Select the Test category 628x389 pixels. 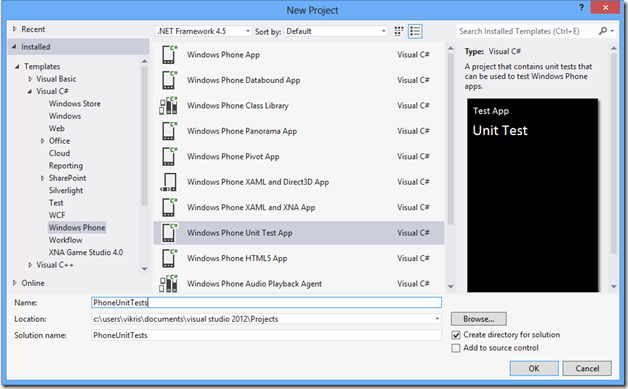(56, 203)
